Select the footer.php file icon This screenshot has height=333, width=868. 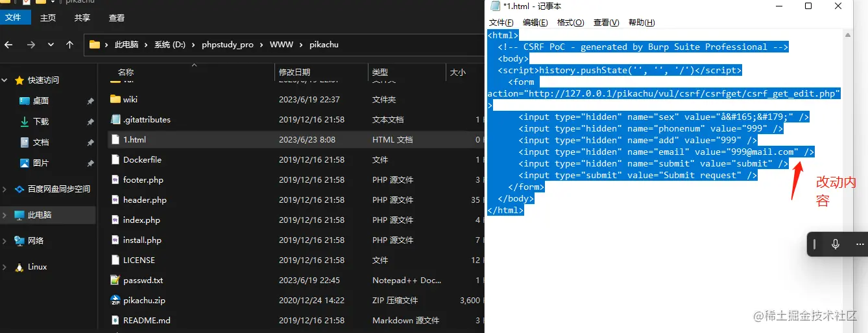115,179
